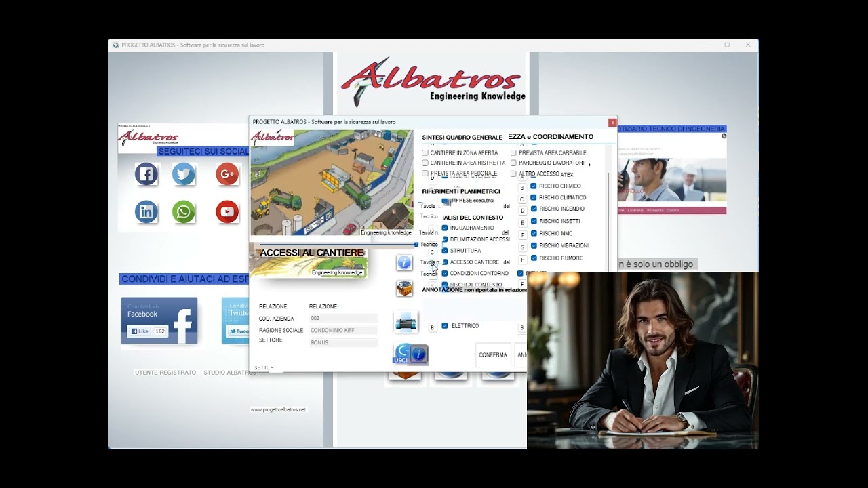Close the PROGETTO ALBATROS dialog with the red X
Viewport: 868px width, 488px height.
612,123
